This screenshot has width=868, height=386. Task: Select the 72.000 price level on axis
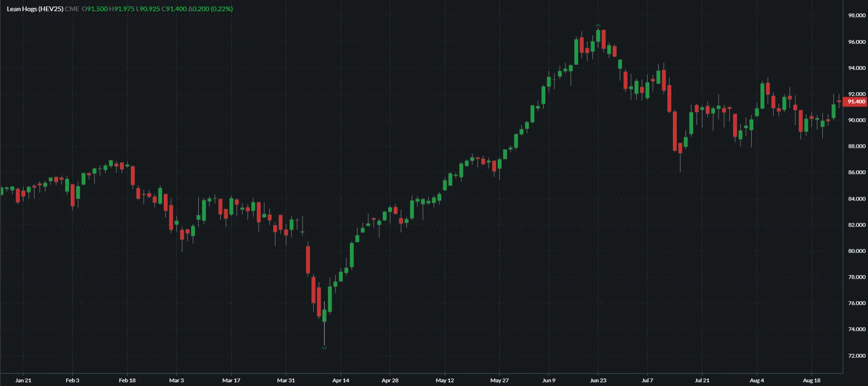click(x=856, y=356)
